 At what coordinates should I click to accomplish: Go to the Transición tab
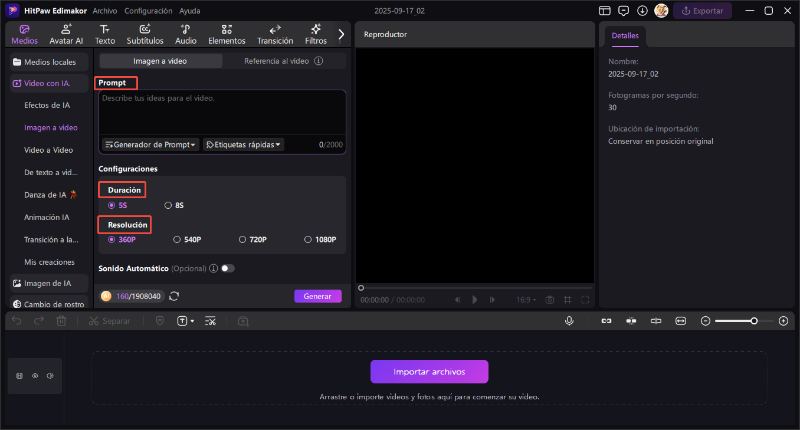(275, 35)
